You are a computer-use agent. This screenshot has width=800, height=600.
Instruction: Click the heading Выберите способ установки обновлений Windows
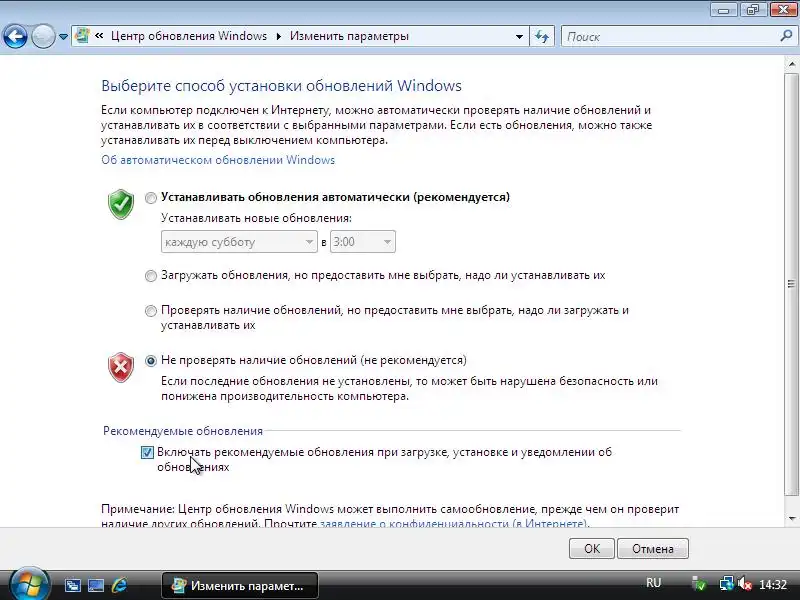point(281,86)
